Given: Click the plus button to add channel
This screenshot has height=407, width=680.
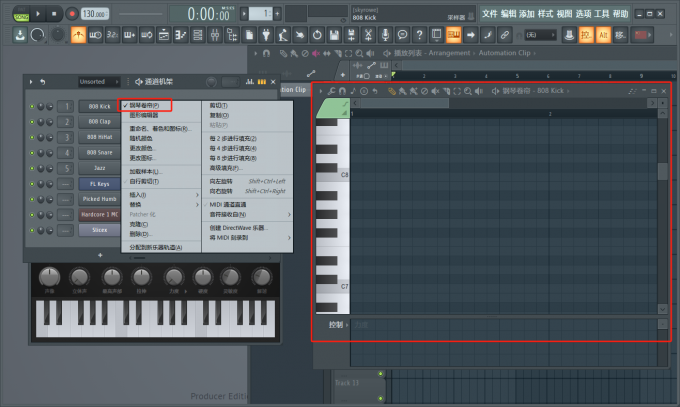Looking at the screenshot, I should click(x=100, y=255).
